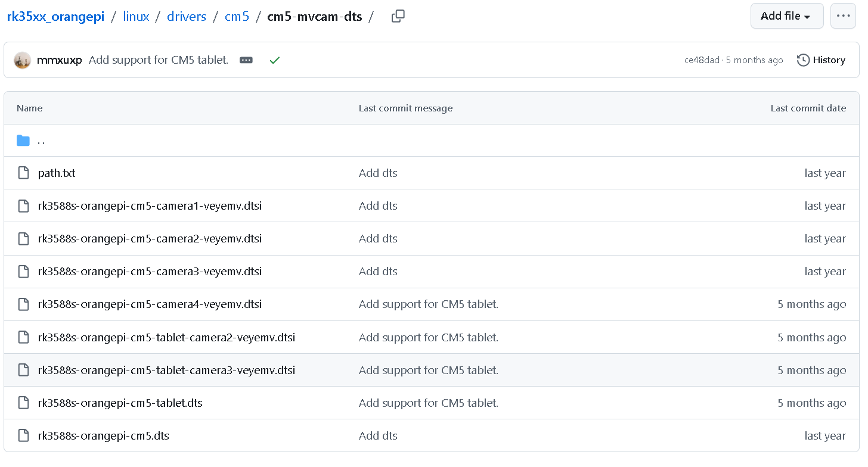Expand commit message with ellipsis button
The width and height of the screenshot is (868, 467).
pos(246,60)
